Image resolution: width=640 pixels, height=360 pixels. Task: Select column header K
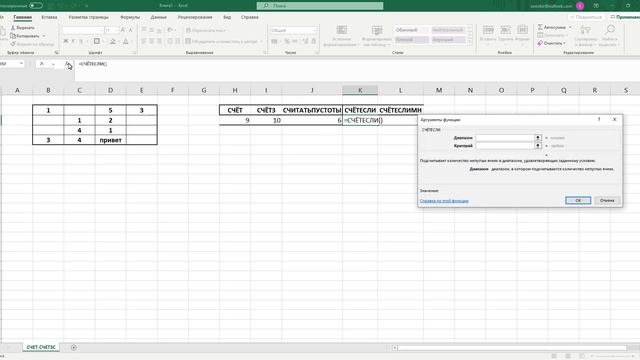360,90
